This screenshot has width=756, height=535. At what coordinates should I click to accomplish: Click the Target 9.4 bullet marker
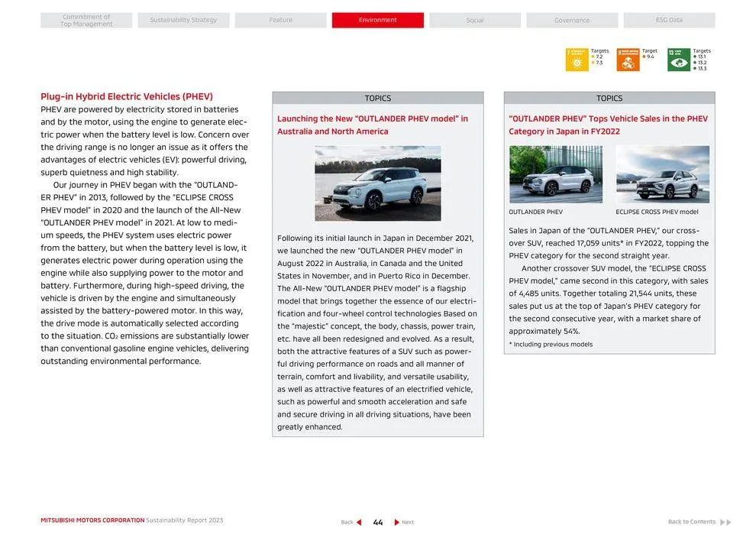click(644, 56)
